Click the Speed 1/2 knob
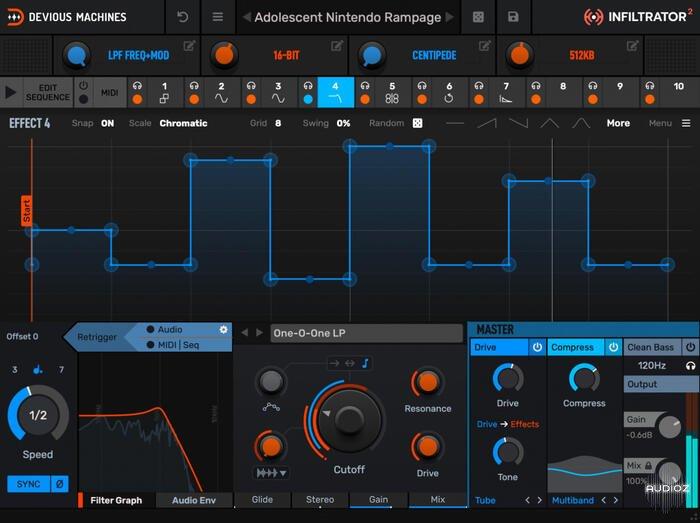The image size is (700, 523). point(38,415)
